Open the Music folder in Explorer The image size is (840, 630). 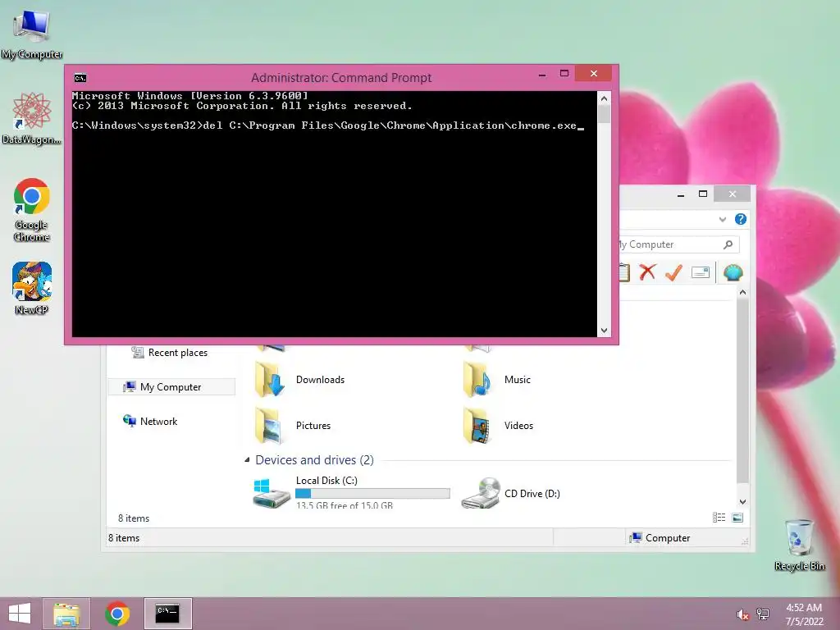coord(497,379)
